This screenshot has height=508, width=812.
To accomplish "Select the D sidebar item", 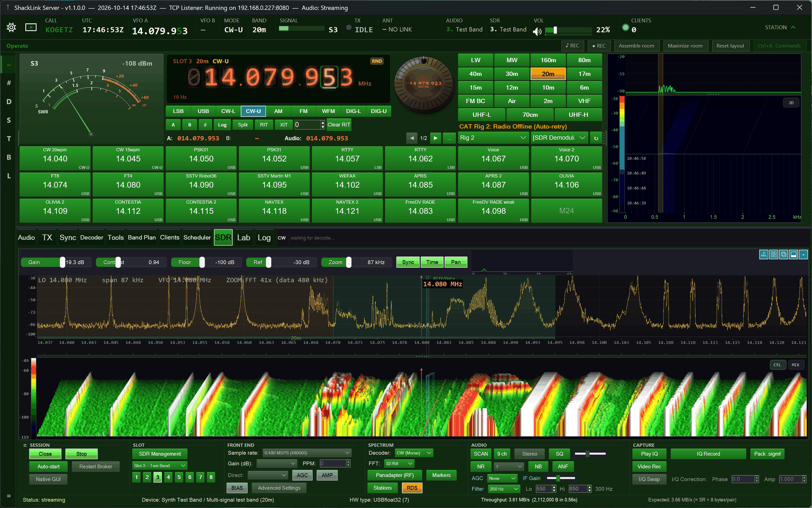I will click(9, 102).
